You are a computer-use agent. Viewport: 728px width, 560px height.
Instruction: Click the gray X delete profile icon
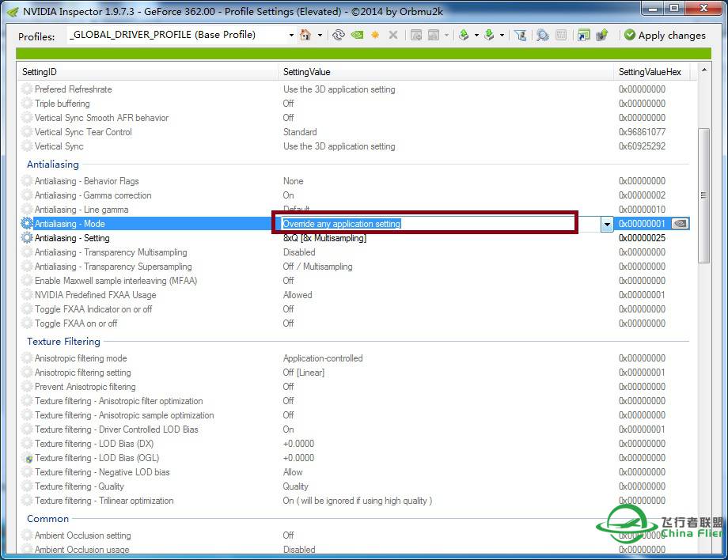coord(393,35)
